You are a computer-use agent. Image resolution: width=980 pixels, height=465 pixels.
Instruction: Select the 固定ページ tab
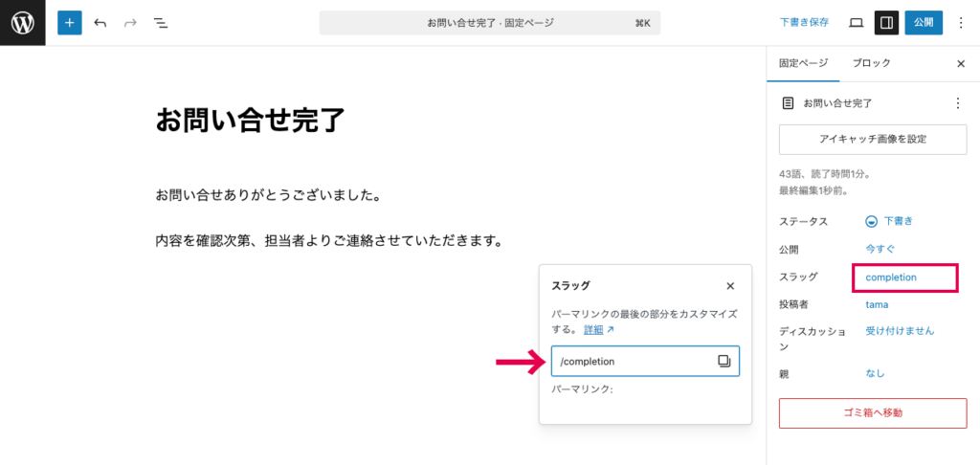click(803, 63)
